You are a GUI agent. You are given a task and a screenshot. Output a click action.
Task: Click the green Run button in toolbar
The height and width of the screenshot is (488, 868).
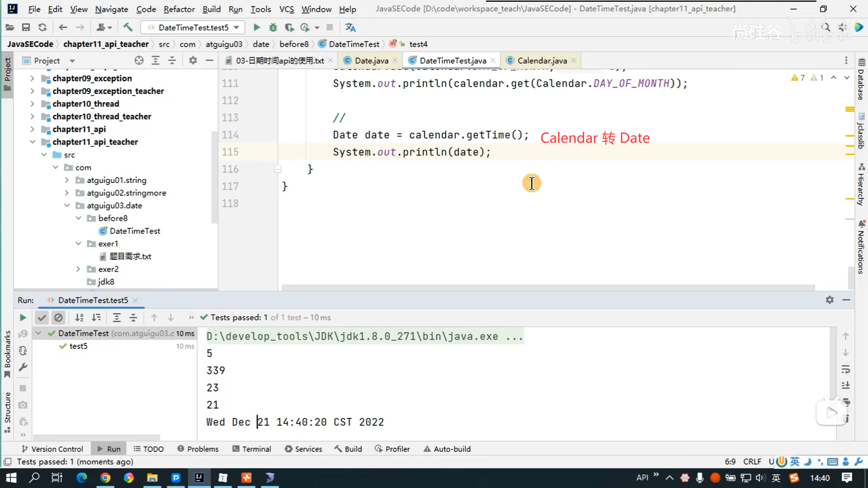256,28
